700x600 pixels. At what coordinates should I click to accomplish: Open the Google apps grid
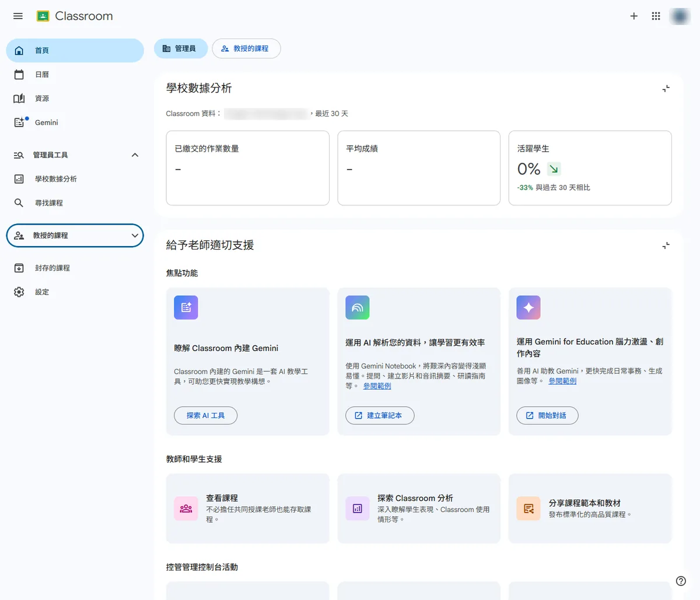[656, 16]
